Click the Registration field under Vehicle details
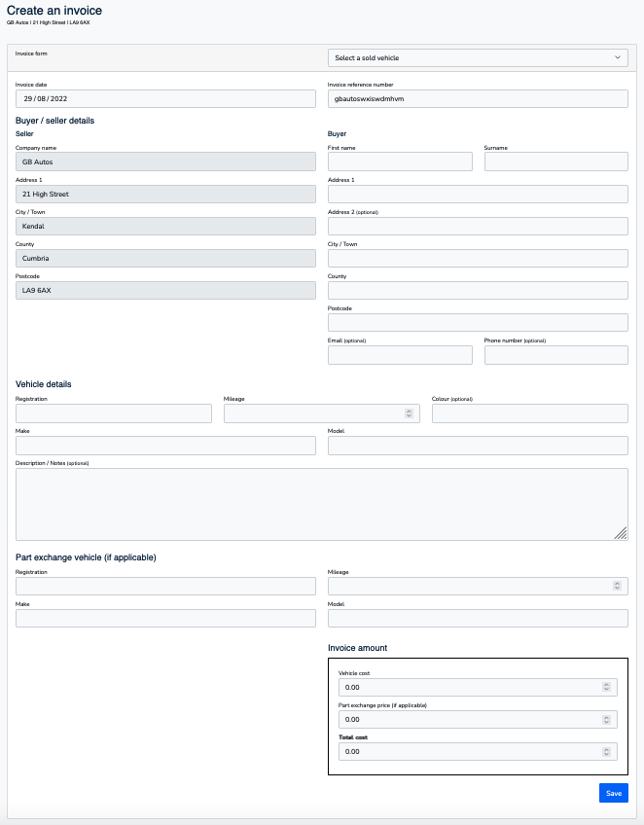The height and width of the screenshot is (825, 644). (113, 412)
